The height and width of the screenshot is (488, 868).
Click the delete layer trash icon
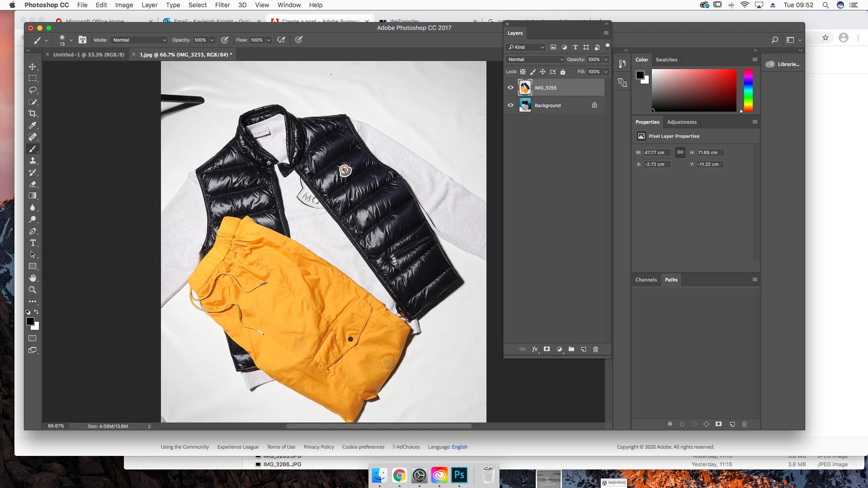click(x=595, y=349)
